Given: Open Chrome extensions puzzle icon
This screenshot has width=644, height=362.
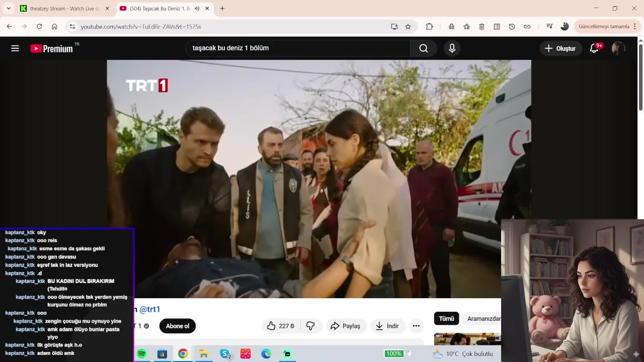Looking at the screenshot, I should [x=429, y=27].
